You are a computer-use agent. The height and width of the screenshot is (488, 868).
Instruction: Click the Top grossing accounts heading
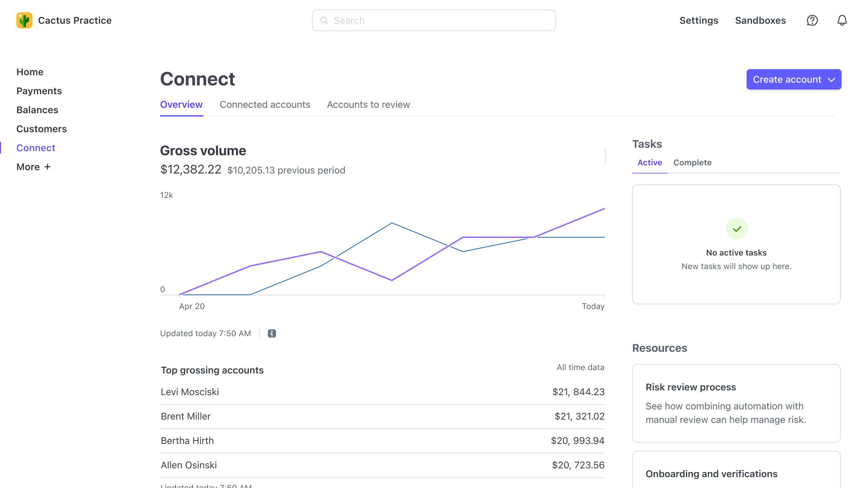tap(212, 370)
